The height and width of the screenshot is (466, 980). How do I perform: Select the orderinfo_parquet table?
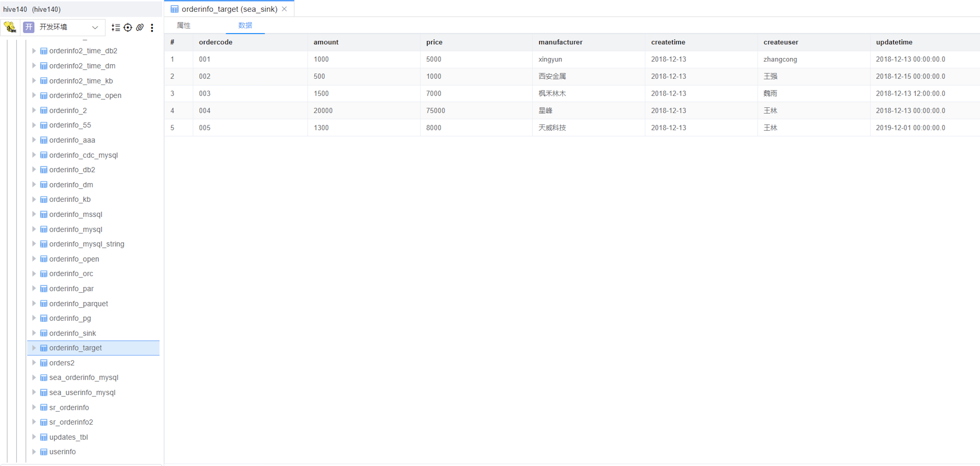tap(78, 304)
